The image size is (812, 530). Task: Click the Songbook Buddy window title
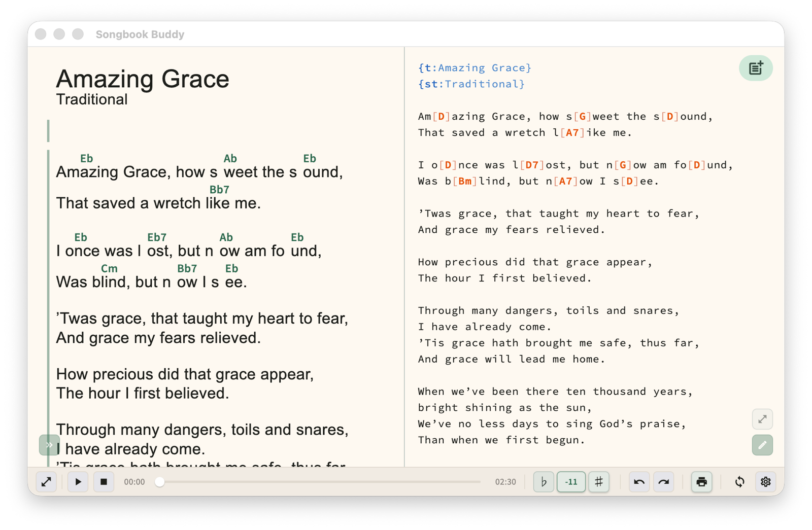(x=140, y=34)
